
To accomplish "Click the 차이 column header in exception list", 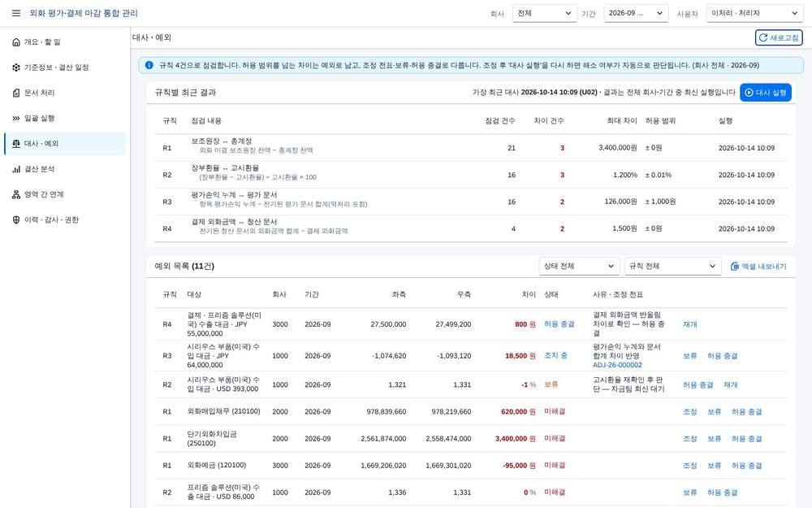I will tap(529, 294).
